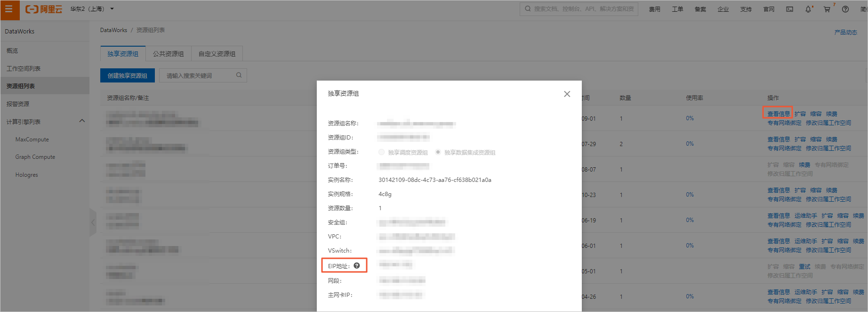Open the help question-mark icon in the top bar
Viewport: 868px width, 312px height.
(x=845, y=9)
